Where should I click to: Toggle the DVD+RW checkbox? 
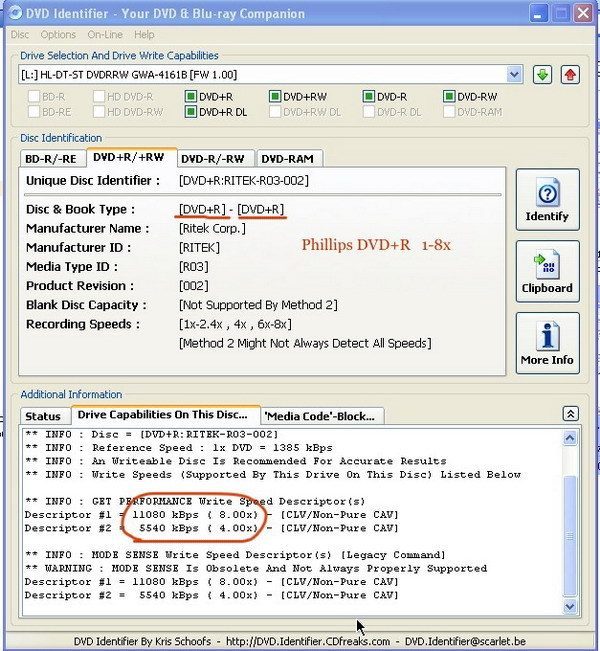coord(275,97)
